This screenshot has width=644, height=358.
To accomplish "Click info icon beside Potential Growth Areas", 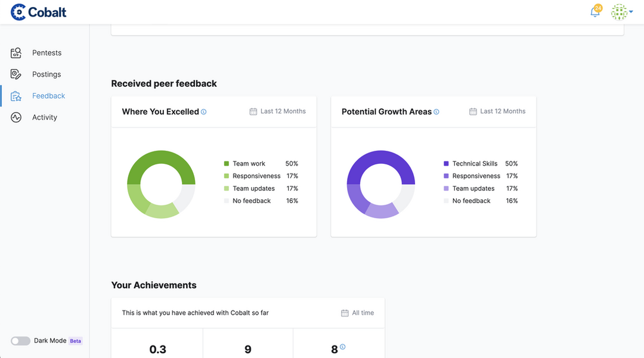I will [436, 112].
